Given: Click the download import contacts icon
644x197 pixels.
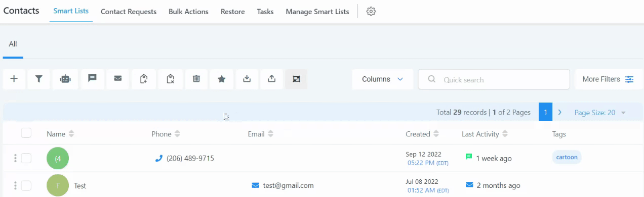Looking at the screenshot, I should point(247,79).
